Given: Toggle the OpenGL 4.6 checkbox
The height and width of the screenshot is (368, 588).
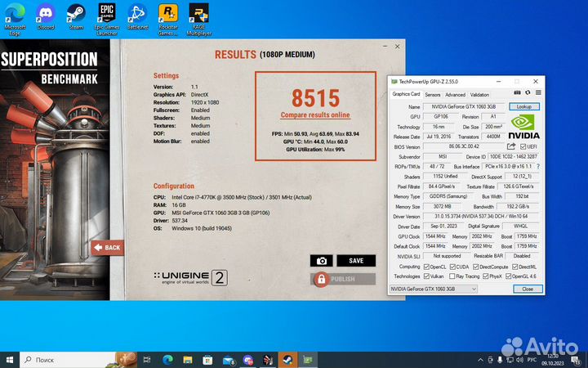Looking at the screenshot, I should pos(509,276).
